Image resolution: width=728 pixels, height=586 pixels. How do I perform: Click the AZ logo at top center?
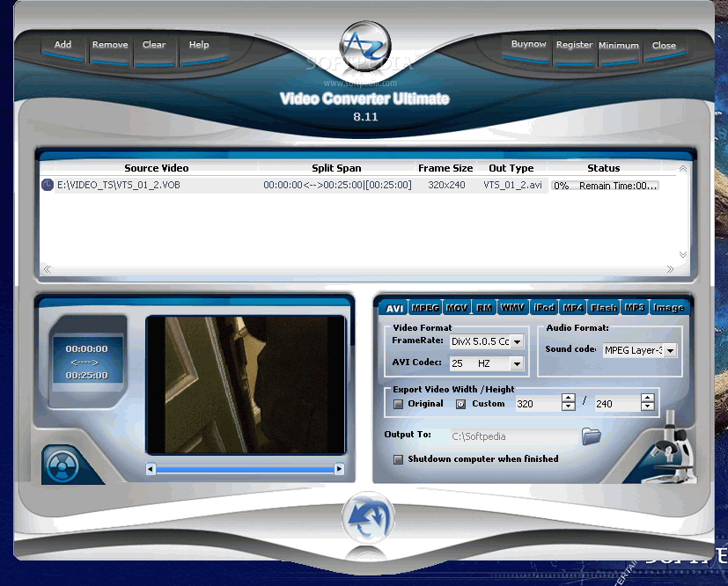coord(365,46)
